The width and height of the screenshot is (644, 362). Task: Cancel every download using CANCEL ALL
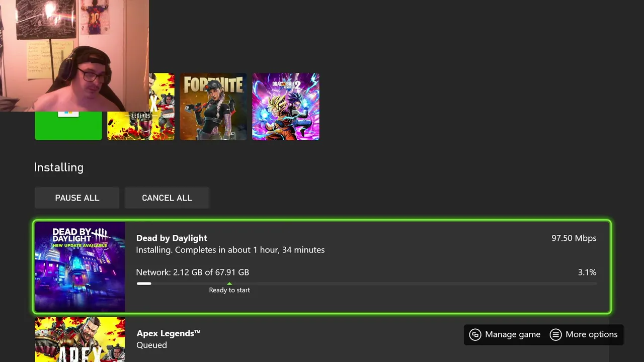click(167, 198)
